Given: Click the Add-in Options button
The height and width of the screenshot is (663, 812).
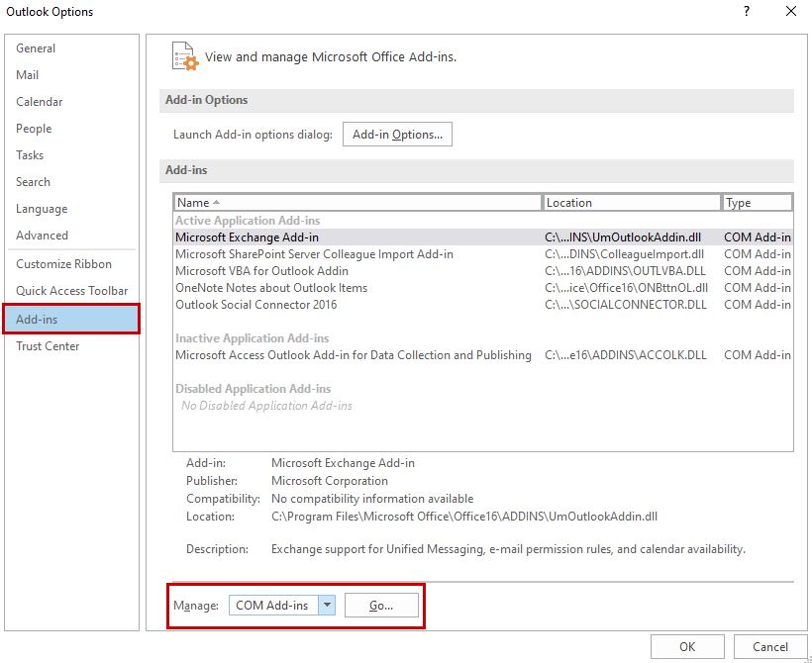Looking at the screenshot, I should point(397,135).
